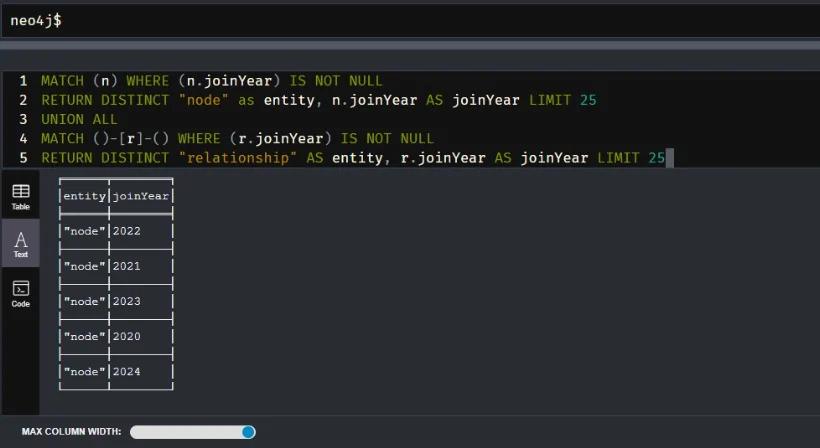The height and width of the screenshot is (448, 820).
Task: Click LIMIT 25 at end of line 5
Action: click(631, 158)
